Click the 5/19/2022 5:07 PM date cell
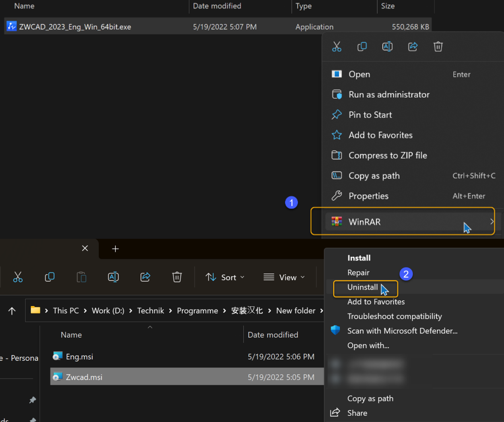The image size is (504, 422). pos(225,27)
